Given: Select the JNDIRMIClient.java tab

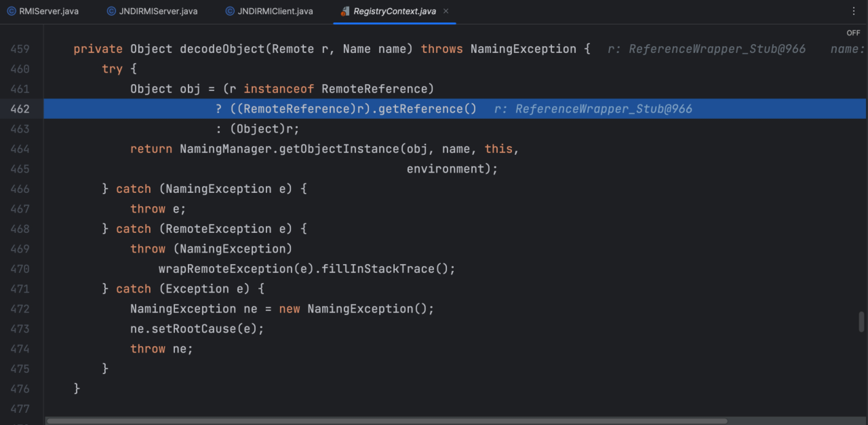Looking at the screenshot, I should (x=269, y=11).
